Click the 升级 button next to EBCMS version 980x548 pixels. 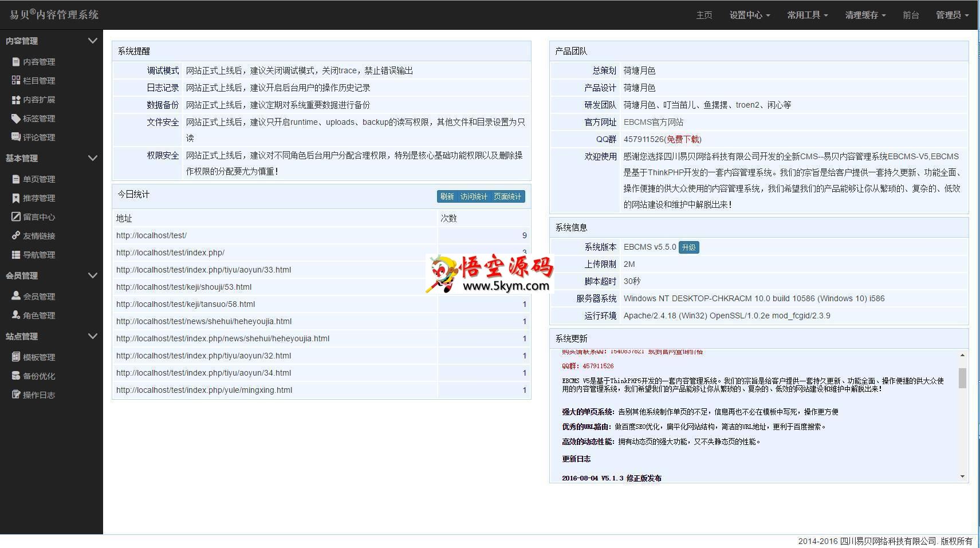[688, 247]
